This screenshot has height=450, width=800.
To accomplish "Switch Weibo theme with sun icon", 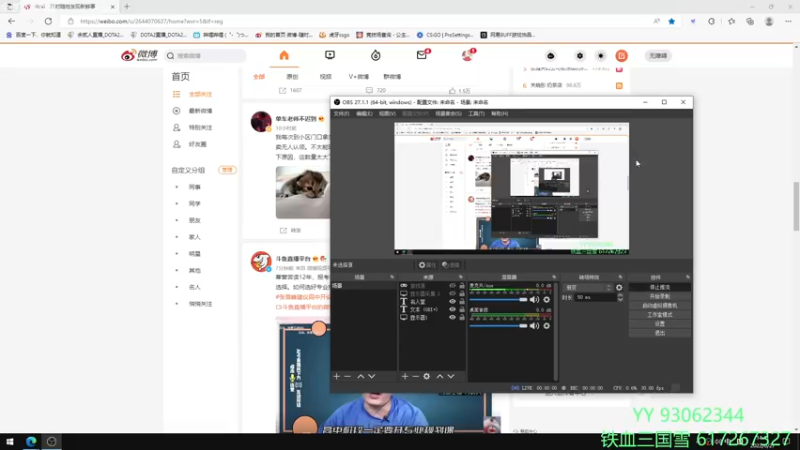I will tap(601, 56).
